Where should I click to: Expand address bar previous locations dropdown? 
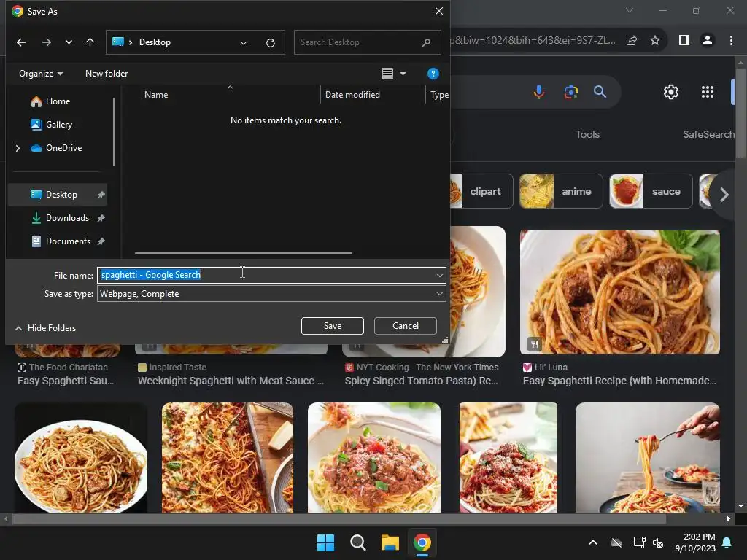(x=244, y=43)
